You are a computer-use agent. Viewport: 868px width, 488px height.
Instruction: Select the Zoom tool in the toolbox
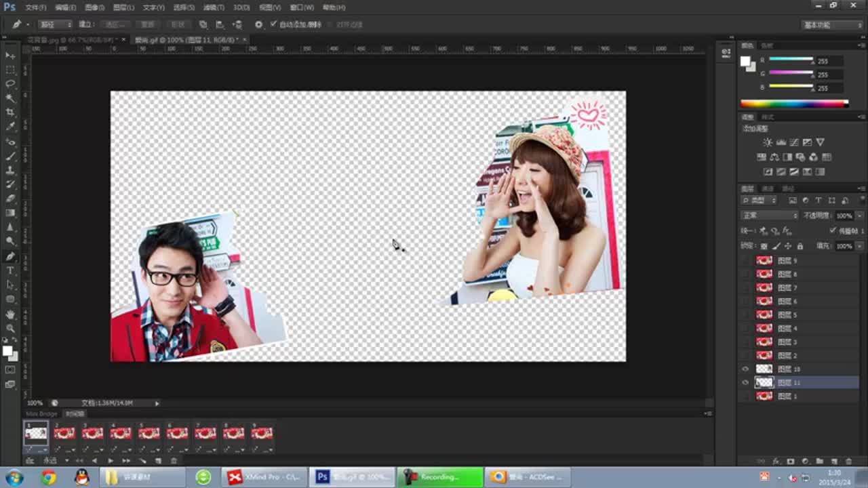tap(10, 328)
